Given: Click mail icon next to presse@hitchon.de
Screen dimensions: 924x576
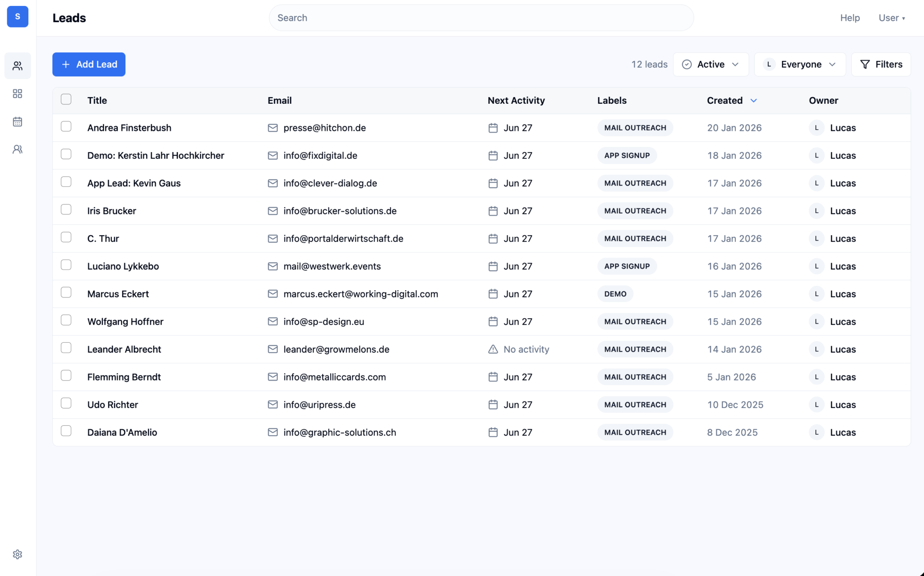Looking at the screenshot, I should pyautogui.click(x=273, y=128).
